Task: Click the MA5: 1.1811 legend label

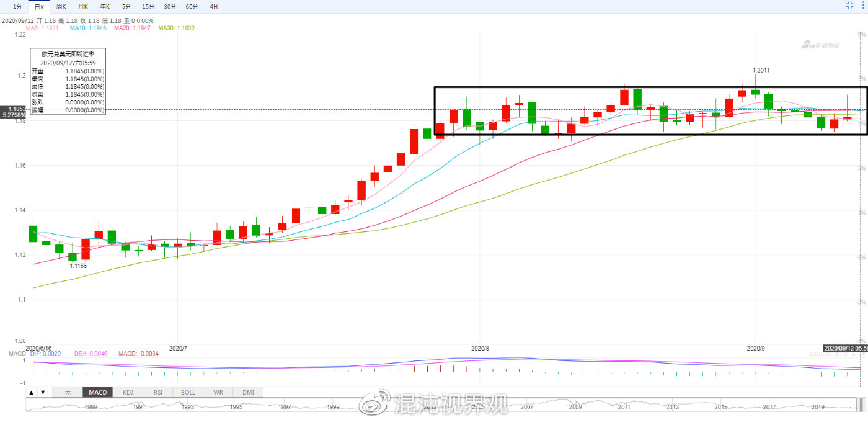Action: [x=42, y=28]
